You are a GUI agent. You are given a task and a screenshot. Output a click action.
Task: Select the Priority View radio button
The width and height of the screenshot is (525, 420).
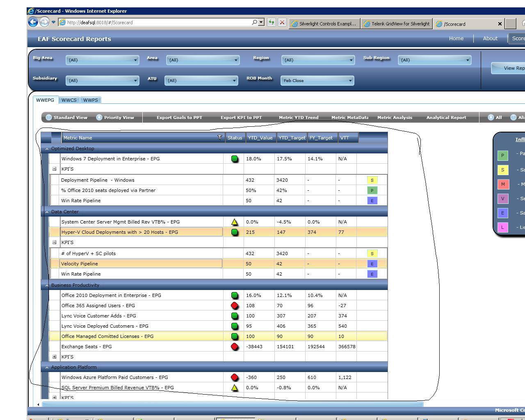pos(99,117)
